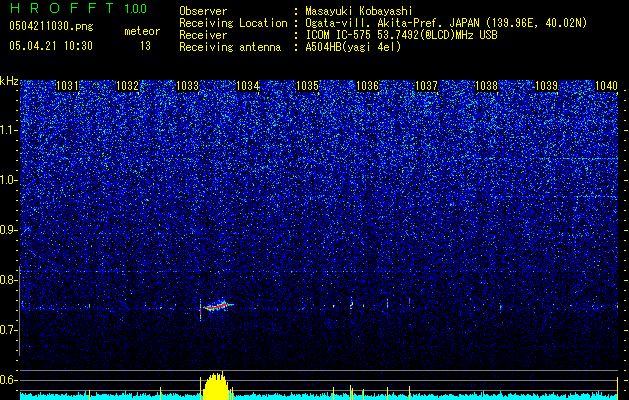Click the 1034 time marker

coord(248,86)
